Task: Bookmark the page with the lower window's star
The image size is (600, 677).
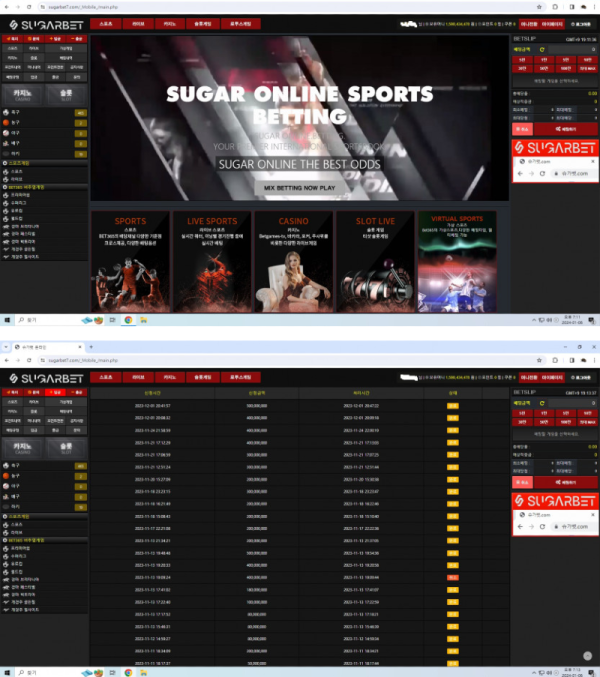Action: 539,360
